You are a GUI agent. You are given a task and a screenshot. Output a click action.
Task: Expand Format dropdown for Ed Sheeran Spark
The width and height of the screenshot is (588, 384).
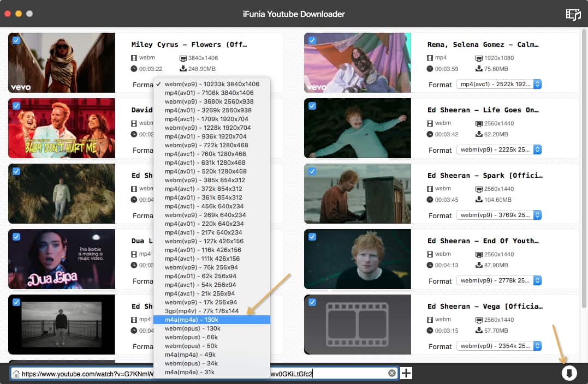tap(498, 215)
